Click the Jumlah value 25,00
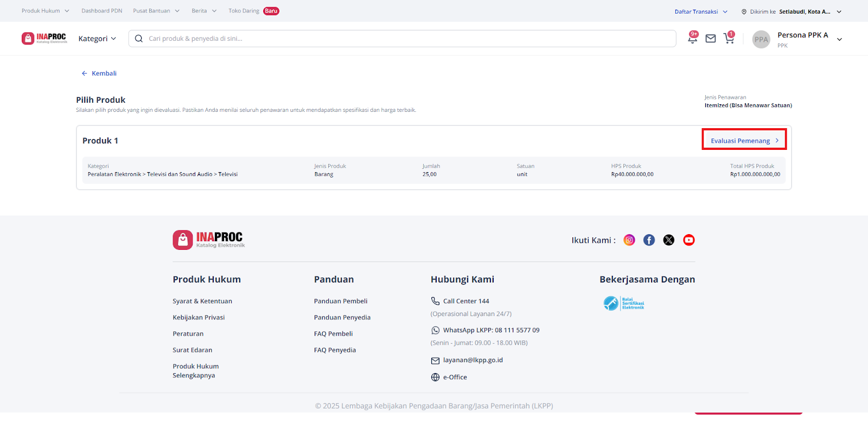Screen dimensions: 868x422 429,174
